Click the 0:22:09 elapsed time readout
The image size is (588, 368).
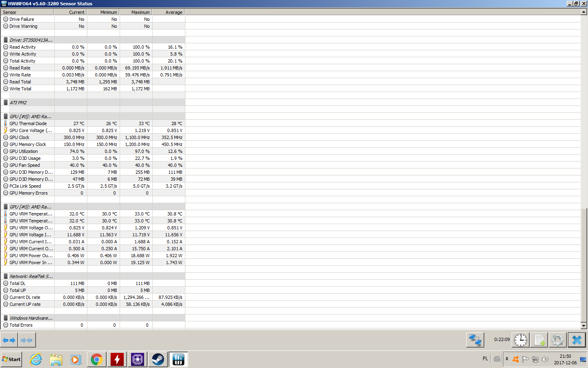[502, 339]
